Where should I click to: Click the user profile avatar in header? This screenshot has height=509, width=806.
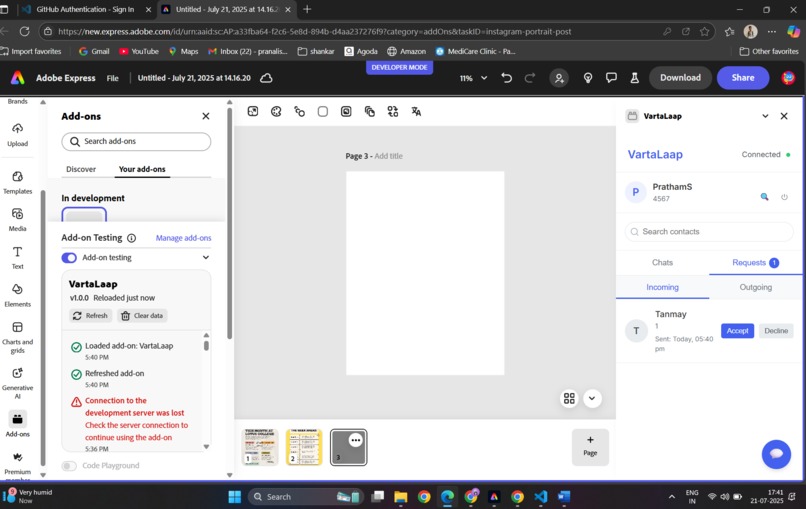coord(788,78)
